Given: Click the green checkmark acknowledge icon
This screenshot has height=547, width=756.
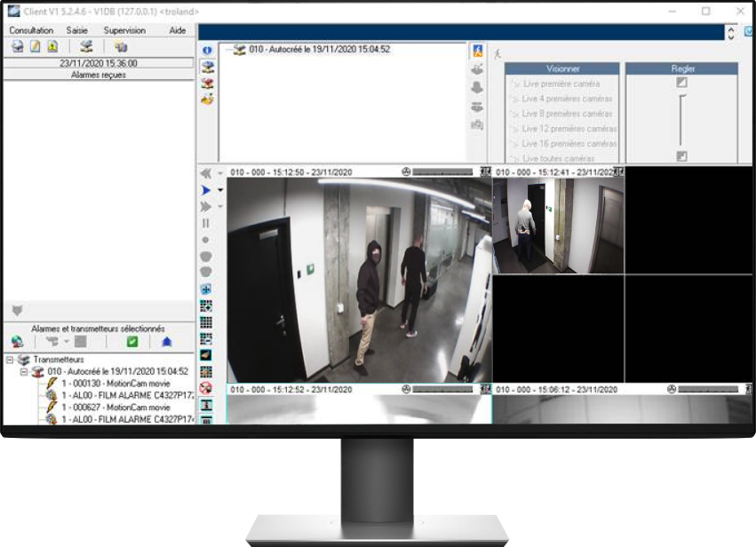Looking at the screenshot, I should point(132,342).
